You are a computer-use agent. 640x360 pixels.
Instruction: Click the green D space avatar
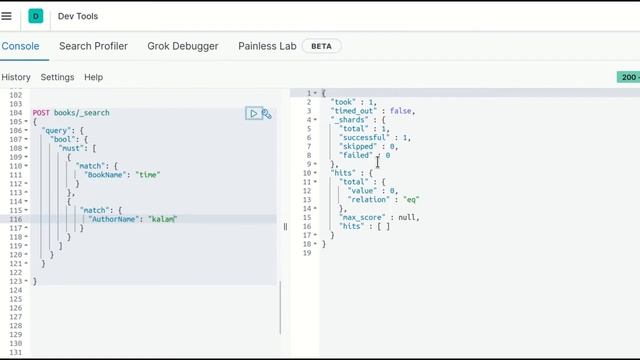(x=36, y=16)
